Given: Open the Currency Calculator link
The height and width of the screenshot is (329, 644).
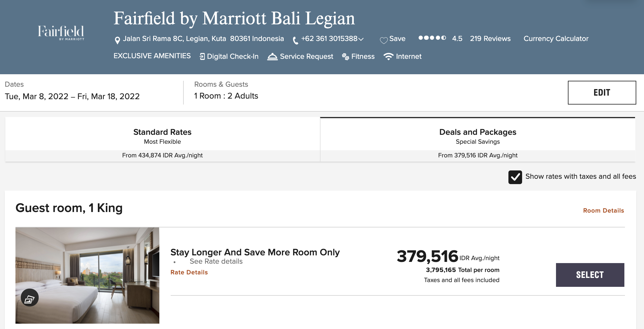Looking at the screenshot, I should [556, 39].
